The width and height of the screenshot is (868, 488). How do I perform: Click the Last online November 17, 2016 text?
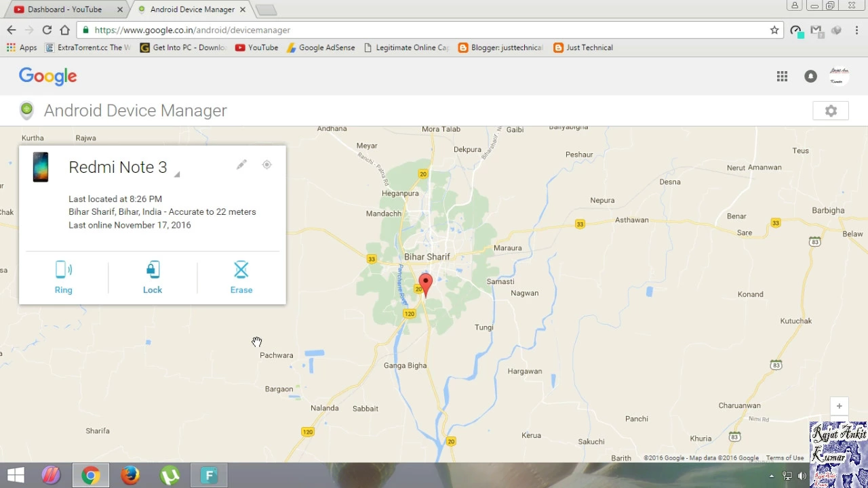point(130,225)
